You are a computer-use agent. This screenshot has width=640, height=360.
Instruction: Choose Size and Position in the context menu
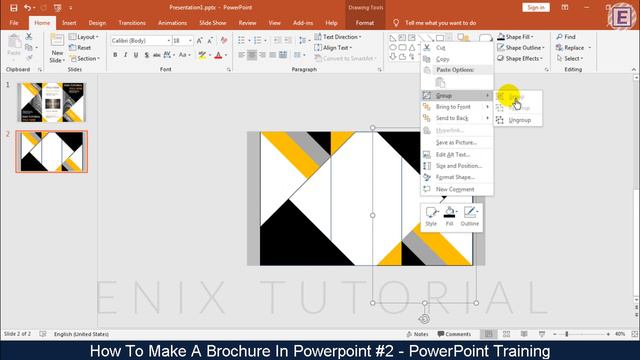point(457,166)
